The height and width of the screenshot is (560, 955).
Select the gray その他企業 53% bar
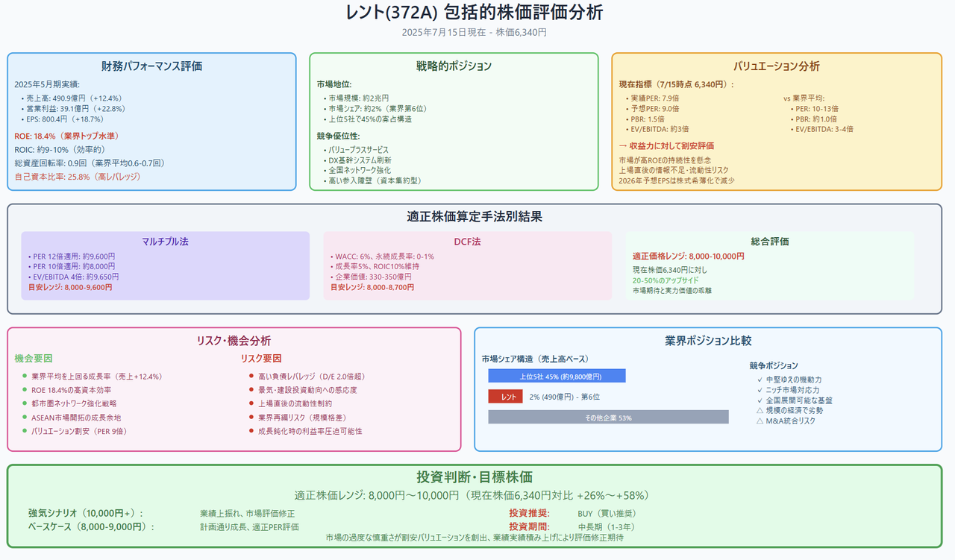[x=608, y=418]
